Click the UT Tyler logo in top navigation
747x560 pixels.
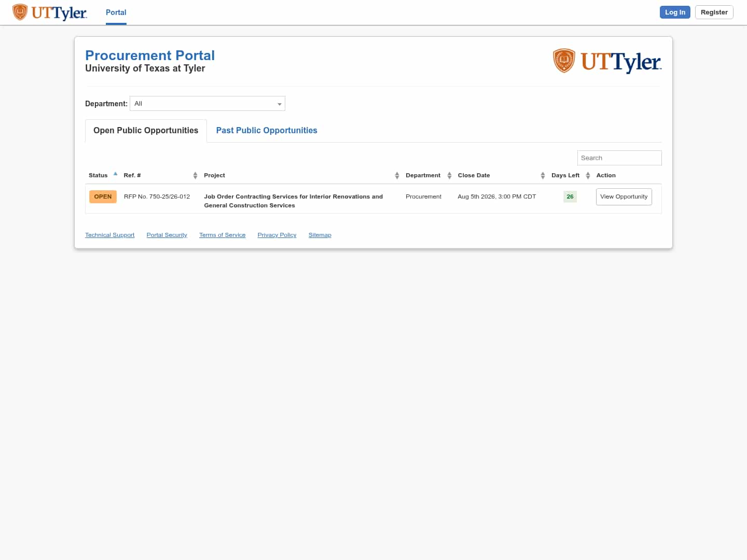pos(49,12)
